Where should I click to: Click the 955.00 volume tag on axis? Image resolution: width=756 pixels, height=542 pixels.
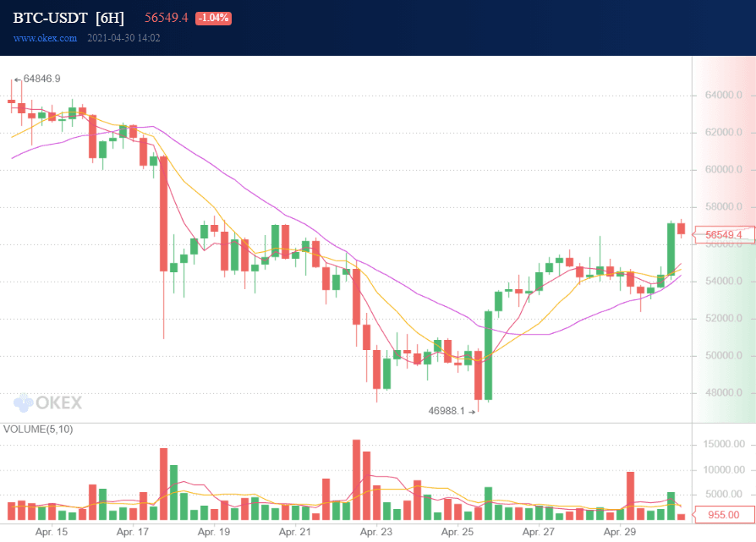pyautogui.click(x=722, y=514)
